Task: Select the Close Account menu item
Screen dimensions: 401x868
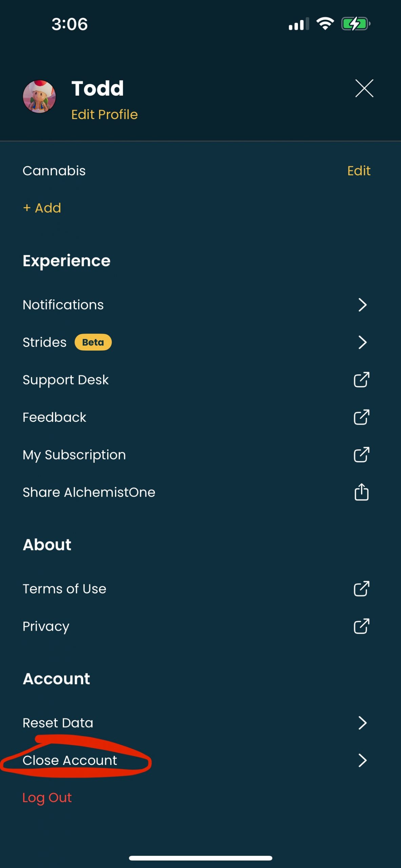Action: pos(70,761)
